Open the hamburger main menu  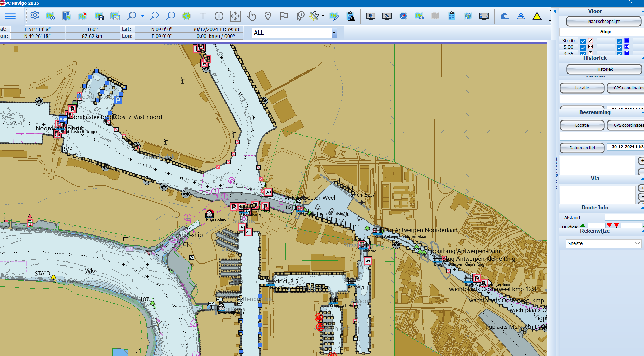tap(10, 16)
